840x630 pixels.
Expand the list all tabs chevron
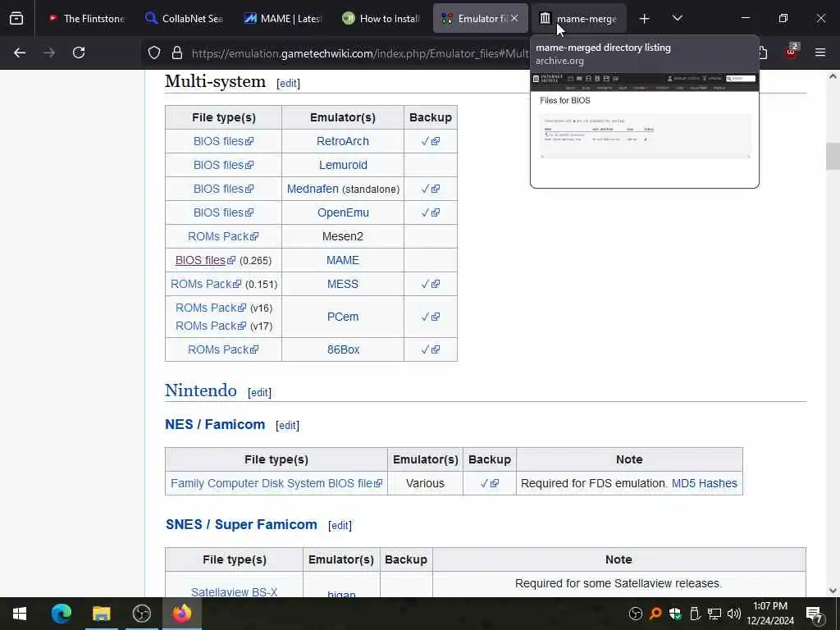pos(677,18)
